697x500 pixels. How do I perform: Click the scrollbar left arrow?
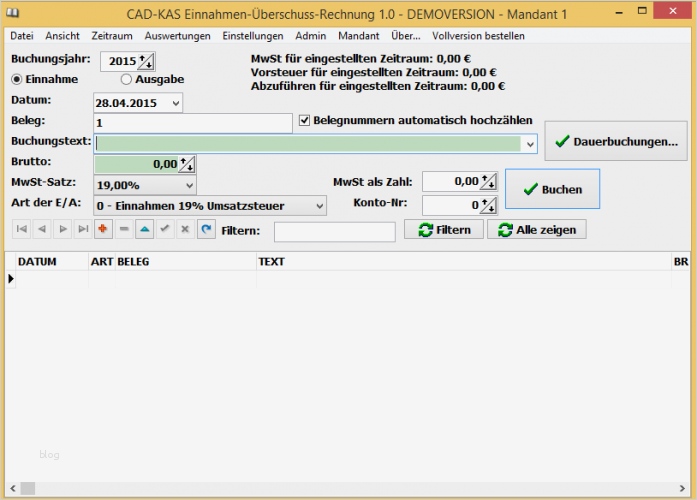pyautogui.click(x=12, y=488)
